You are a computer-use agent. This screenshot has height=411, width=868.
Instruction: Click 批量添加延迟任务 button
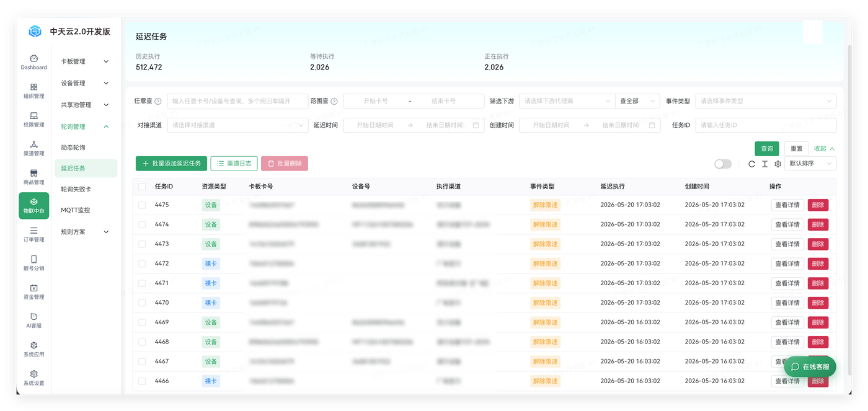point(171,164)
